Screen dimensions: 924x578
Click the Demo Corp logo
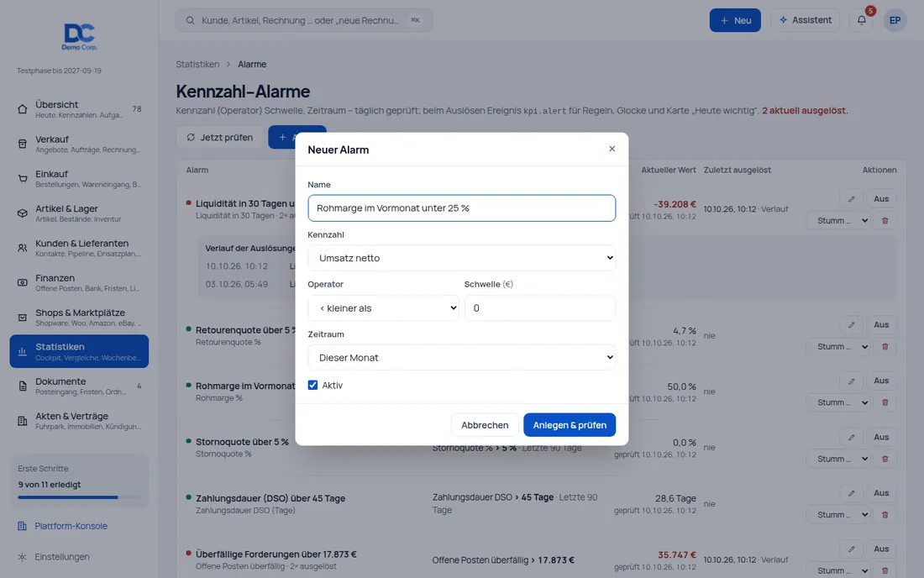click(x=80, y=36)
